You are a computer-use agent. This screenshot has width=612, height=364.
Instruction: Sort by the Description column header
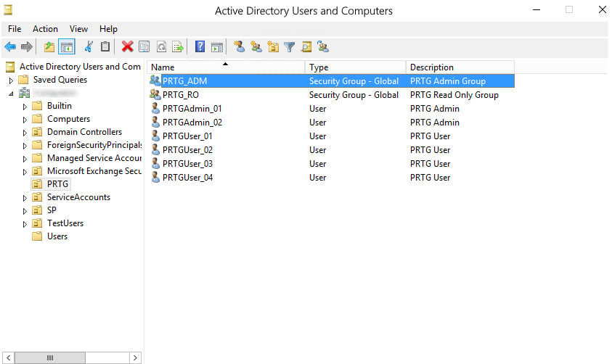460,67
